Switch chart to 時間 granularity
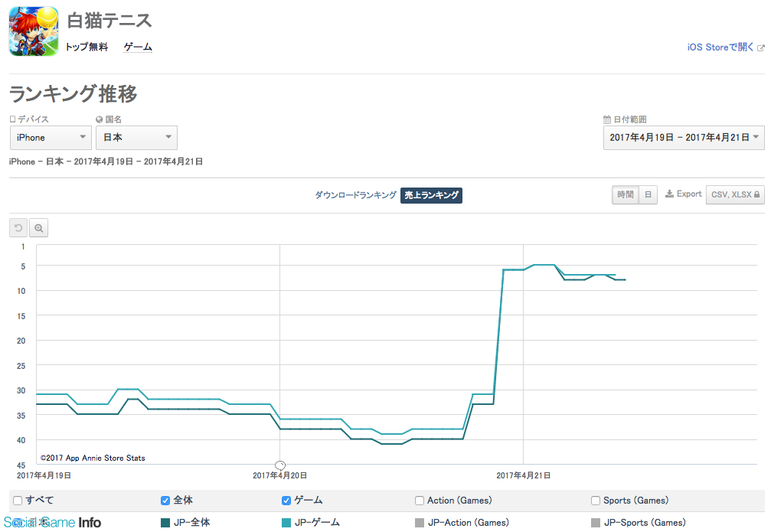This screenshot has height=532, width=771. tap(626, 194)
